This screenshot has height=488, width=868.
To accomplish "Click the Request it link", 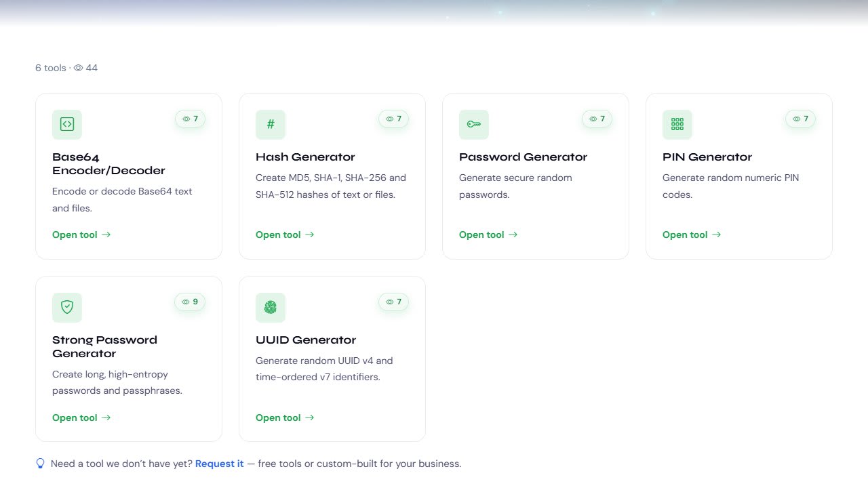I will click(219, 464).
